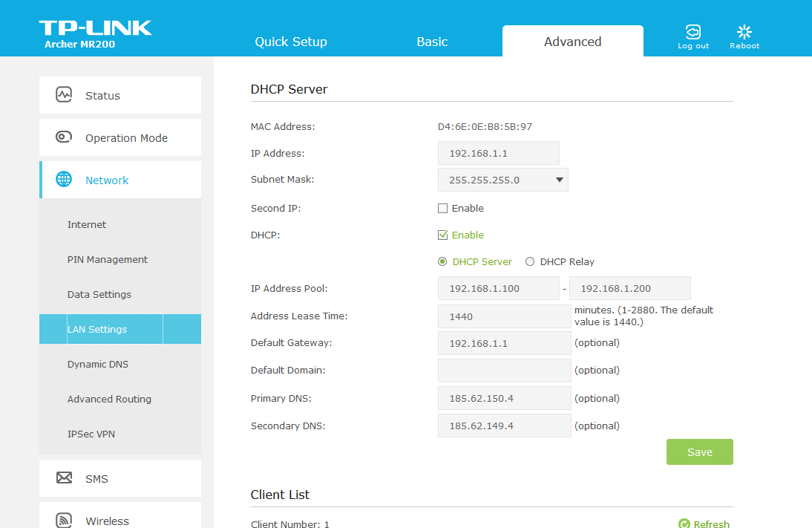
Task: Switch to the Basic tab
Action: click(432, 42)
